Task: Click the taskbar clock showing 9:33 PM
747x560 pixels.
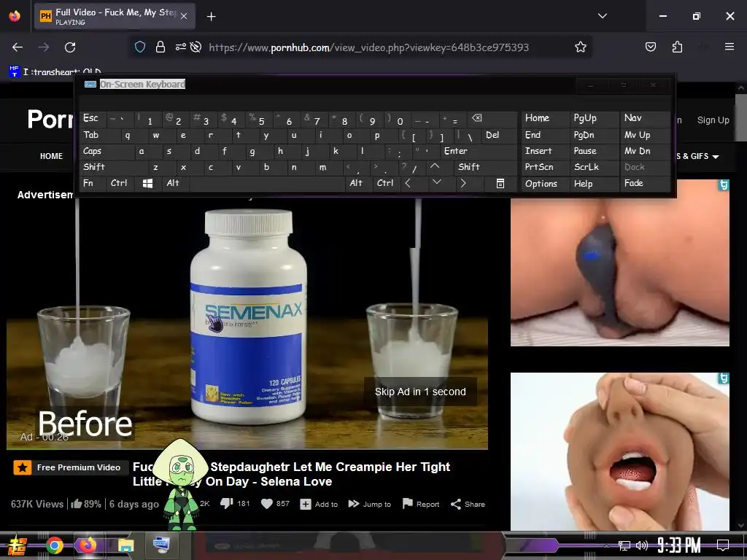Action: click(679, 545)
